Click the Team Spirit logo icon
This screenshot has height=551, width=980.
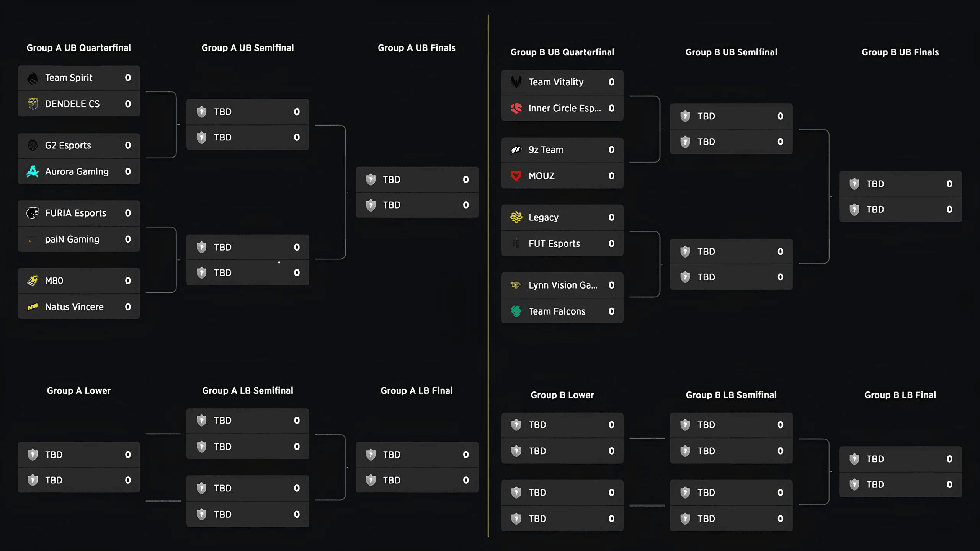tap(33, 78)
